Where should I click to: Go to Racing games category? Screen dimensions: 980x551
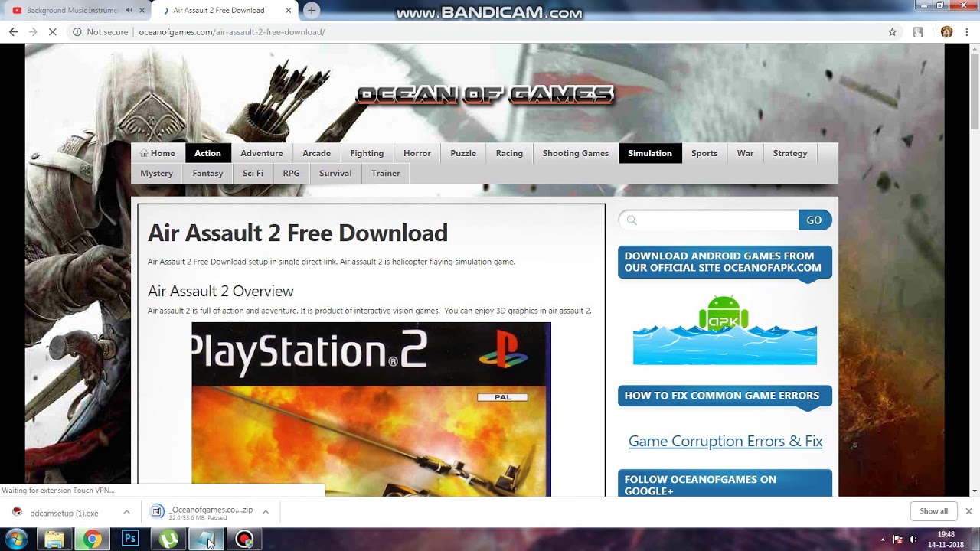point(509,153)
